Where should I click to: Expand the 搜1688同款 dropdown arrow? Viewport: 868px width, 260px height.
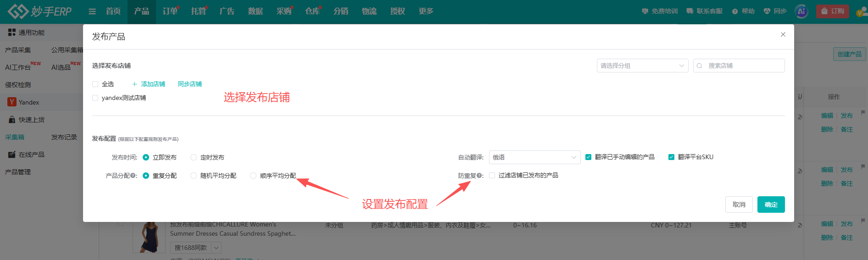(216, 248)
